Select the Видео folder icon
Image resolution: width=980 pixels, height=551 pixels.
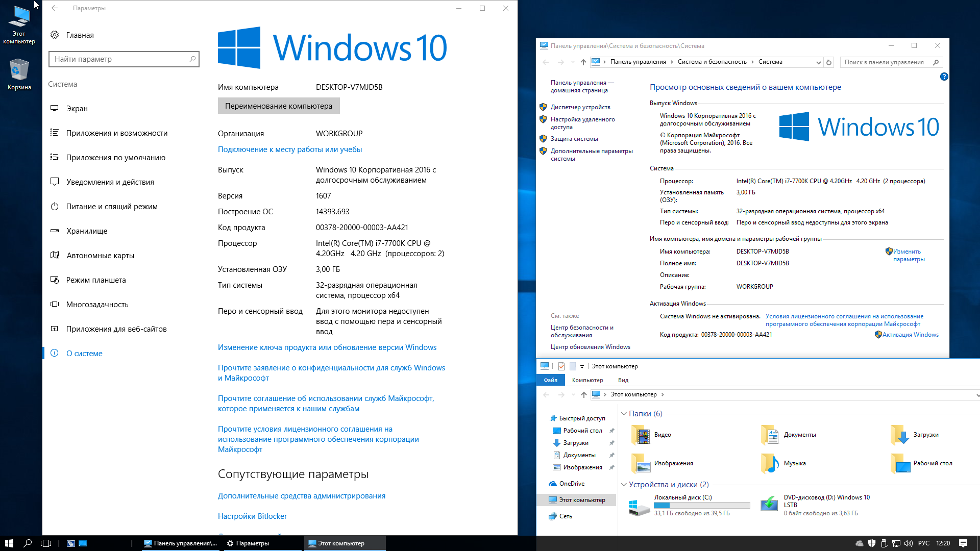click(x=640, y=435)
